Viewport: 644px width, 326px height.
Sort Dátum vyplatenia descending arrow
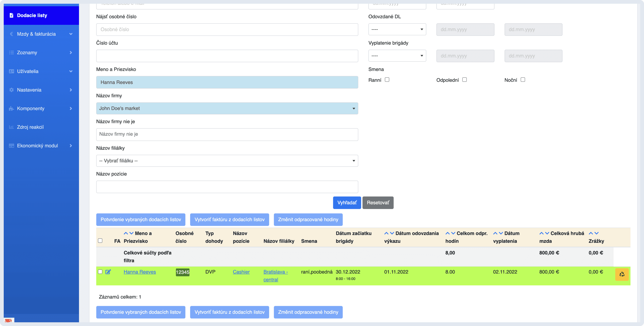point(501,233)
